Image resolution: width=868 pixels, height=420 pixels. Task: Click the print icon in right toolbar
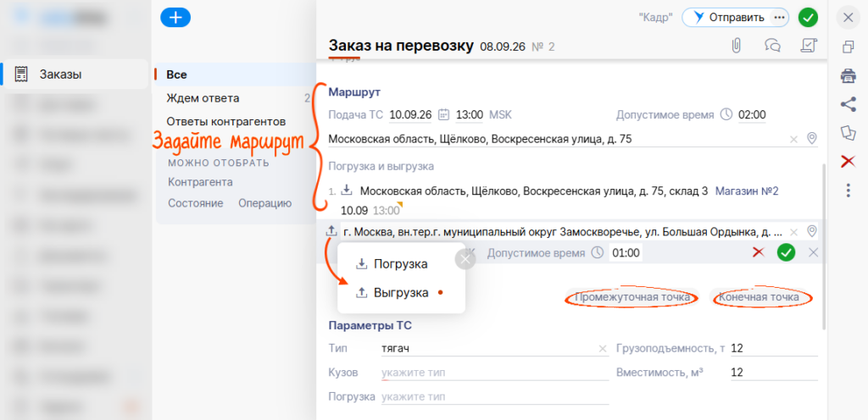tap(848, 75)
